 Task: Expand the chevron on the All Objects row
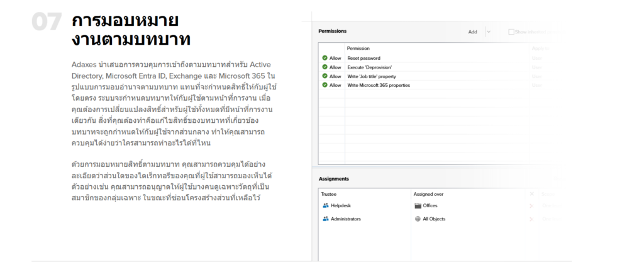531,219
